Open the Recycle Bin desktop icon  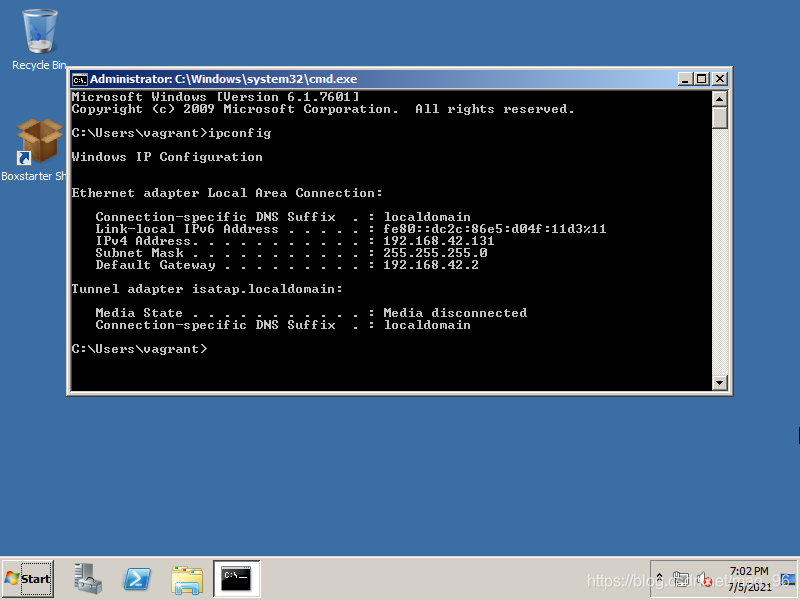[x=39, y=40]
